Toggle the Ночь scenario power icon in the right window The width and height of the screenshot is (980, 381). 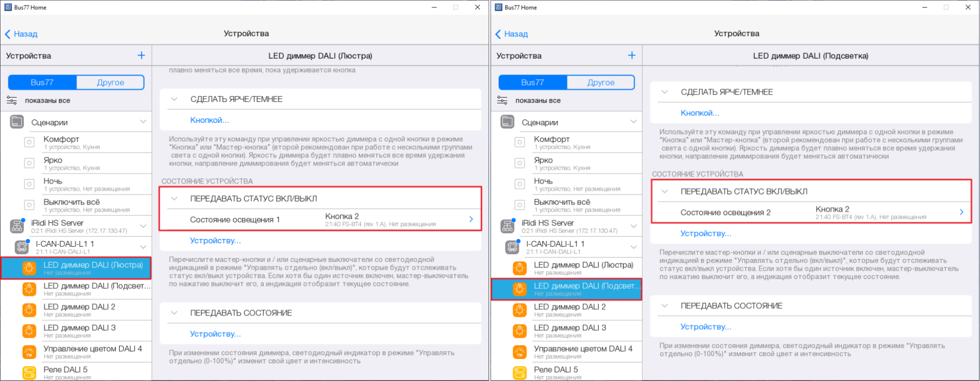pyautogui.click(x=520, y=184)
